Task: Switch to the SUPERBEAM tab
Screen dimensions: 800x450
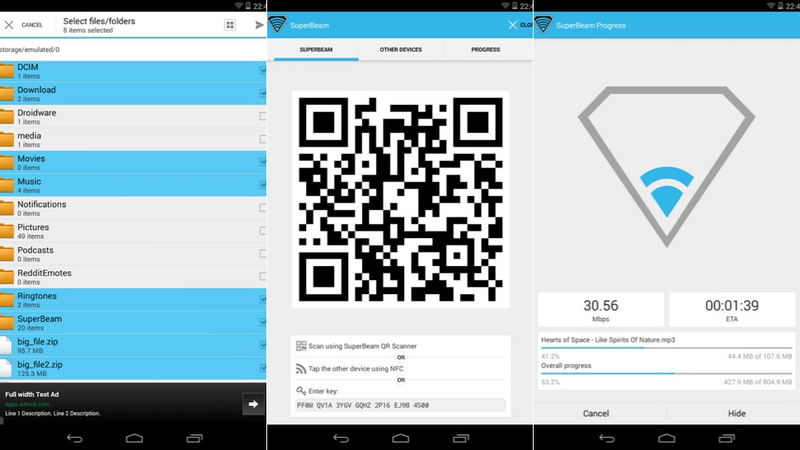Action: [316, 49]
